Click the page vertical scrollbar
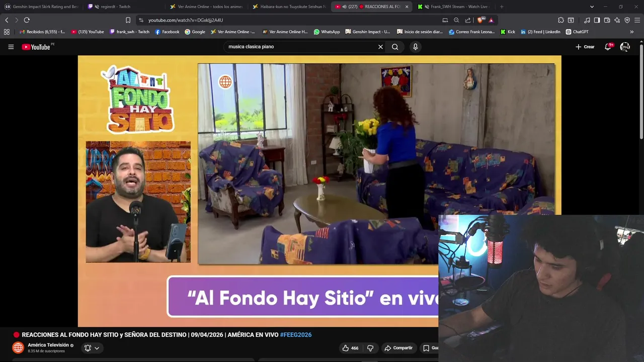 pos(641,90)
